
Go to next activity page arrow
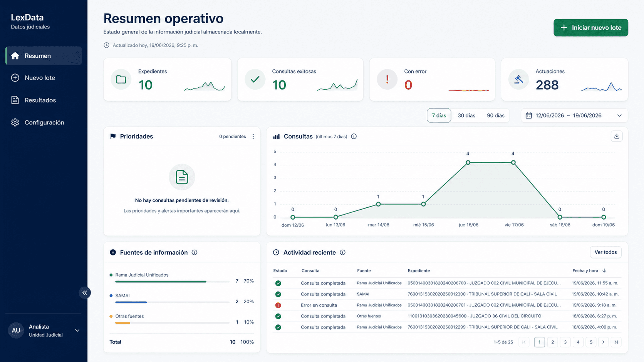tap(603, 342)
